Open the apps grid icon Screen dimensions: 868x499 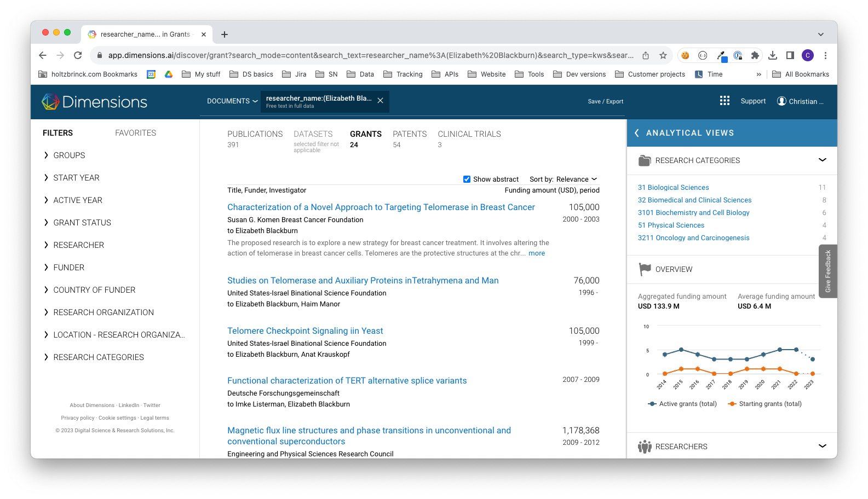click(x=725, y=101)
